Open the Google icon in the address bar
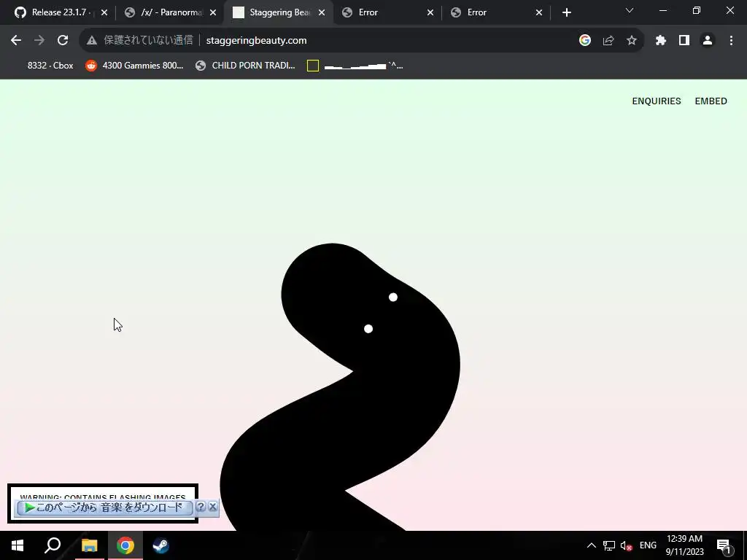Screen dimensions: 747x560 585,41
